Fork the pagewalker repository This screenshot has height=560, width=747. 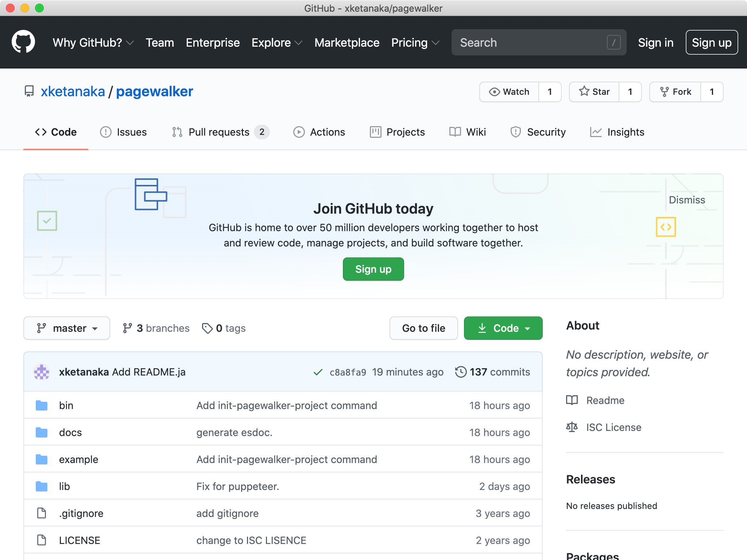point(676,92)
